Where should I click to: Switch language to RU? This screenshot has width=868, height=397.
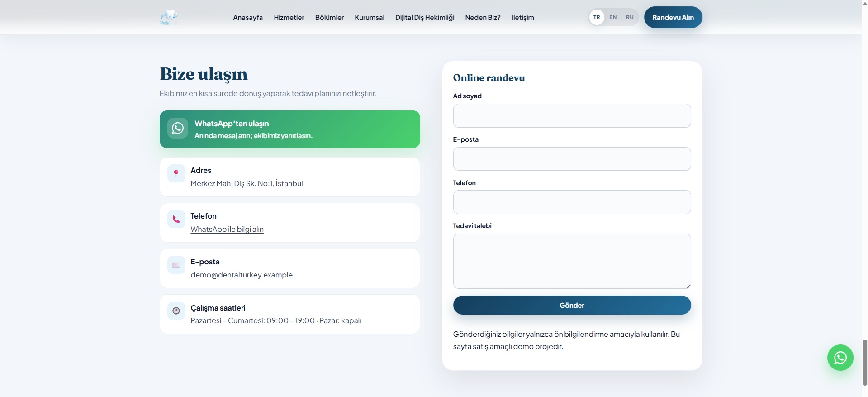[x=630, y=17]
